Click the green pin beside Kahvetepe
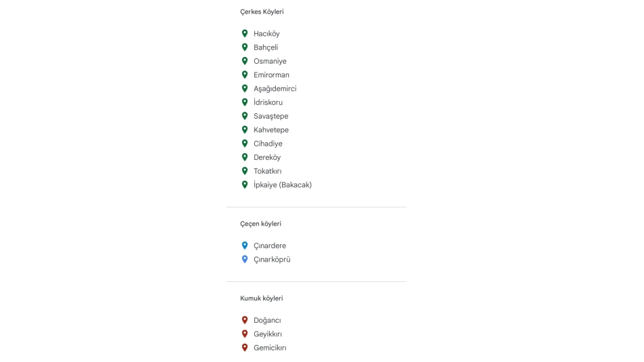Screen dimensions: 644x362 (x=245, y=129)
